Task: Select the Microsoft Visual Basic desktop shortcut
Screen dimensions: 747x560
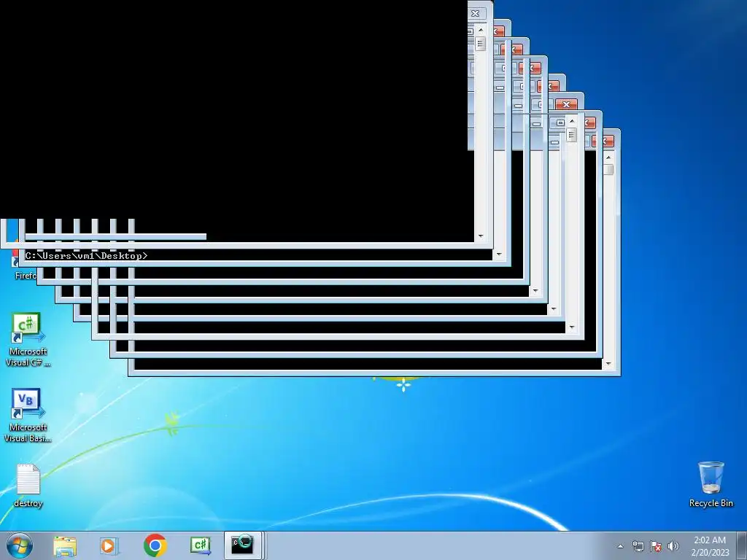Action: (28, 415)
